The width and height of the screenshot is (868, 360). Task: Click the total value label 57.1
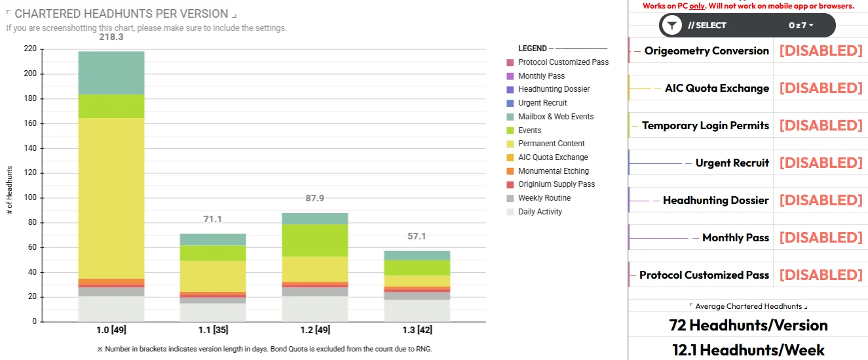[417, 236]
